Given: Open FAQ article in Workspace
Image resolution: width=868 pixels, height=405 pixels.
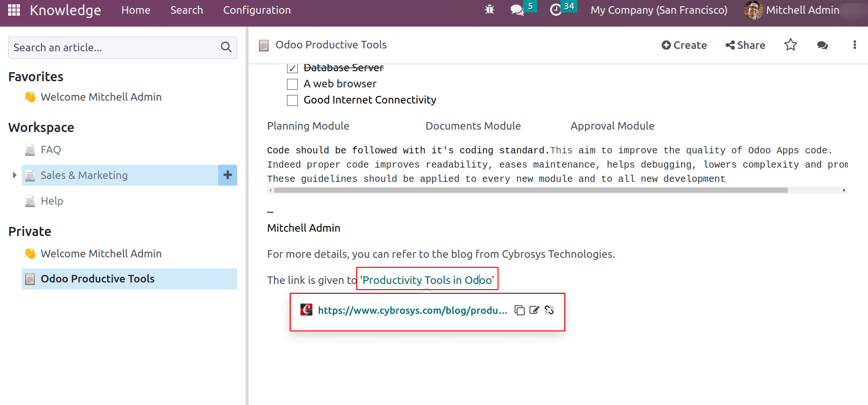Looking at the screenshot, I should [x=51, y=150].
